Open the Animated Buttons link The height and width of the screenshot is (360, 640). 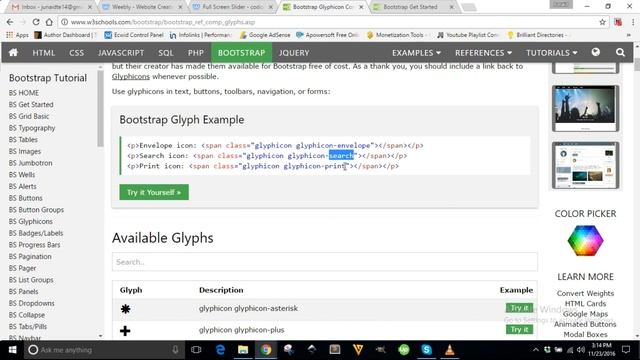pos(585,324)
